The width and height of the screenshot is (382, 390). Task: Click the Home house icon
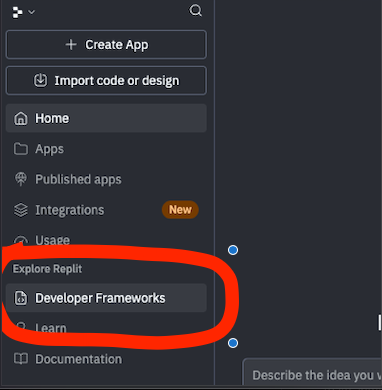point(21,118)
